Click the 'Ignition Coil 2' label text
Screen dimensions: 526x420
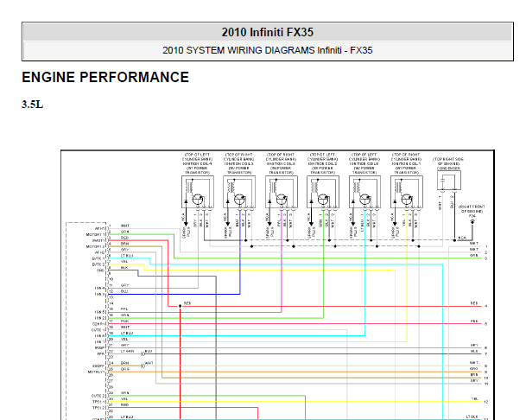click(x=322, y=163)
